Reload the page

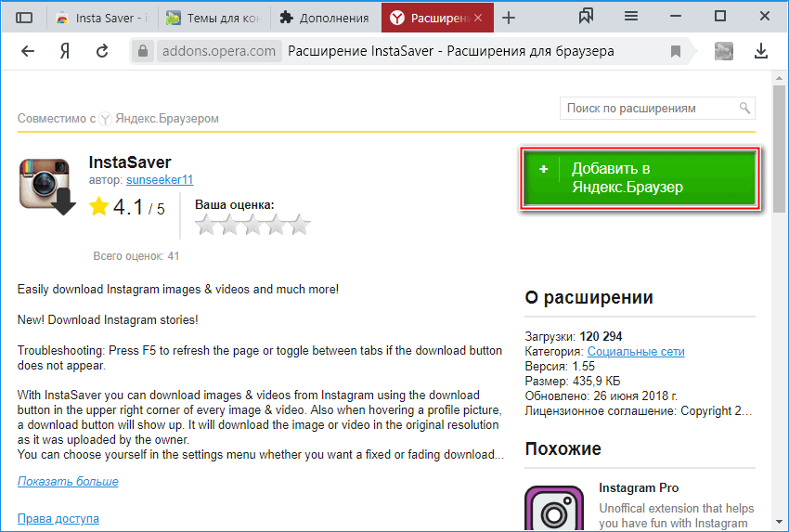tap(102, 51)
